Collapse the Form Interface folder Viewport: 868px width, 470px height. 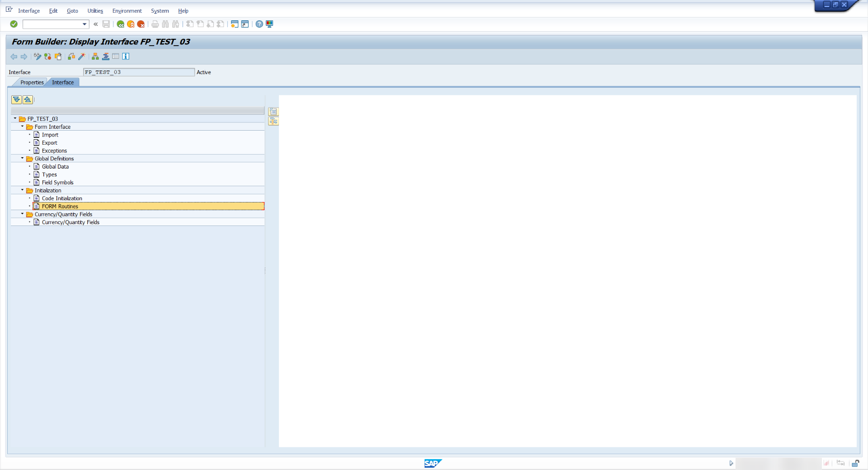pos(22,127)
